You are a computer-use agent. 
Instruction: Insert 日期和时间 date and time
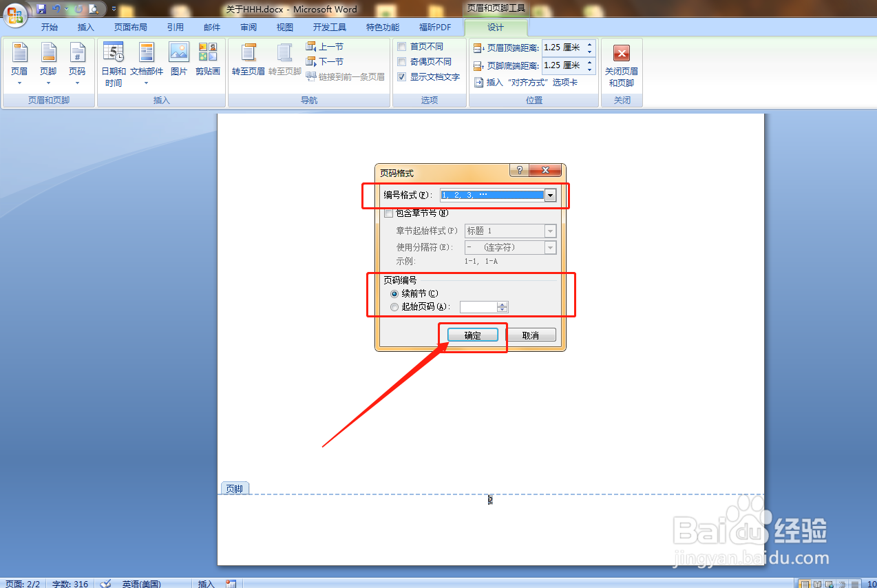tap(114, 64)
